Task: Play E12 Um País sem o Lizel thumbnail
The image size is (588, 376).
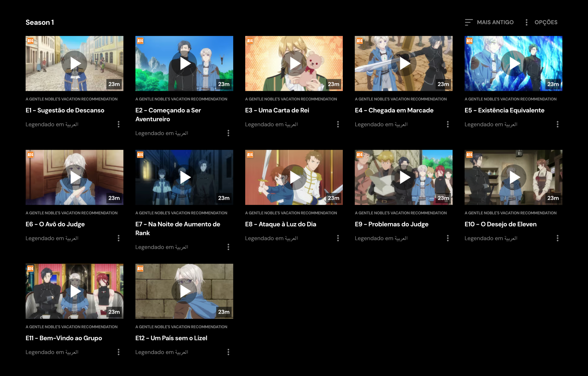Action: coord(184,291)
